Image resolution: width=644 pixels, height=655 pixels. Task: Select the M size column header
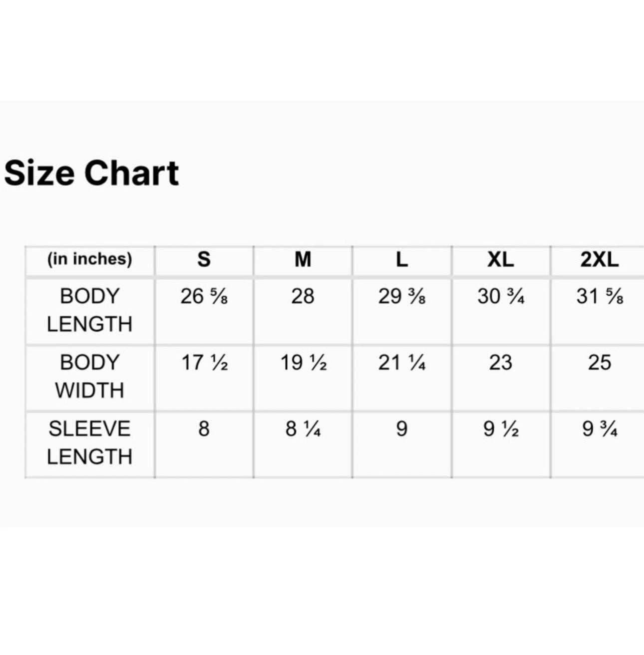pyautogui.click(x=303, y=260)
